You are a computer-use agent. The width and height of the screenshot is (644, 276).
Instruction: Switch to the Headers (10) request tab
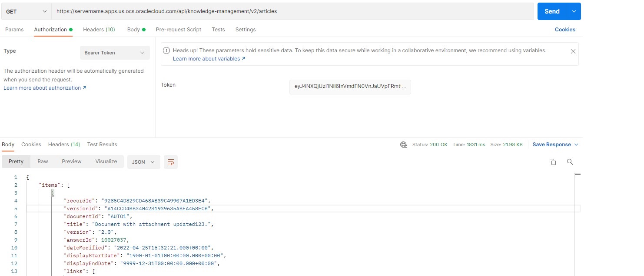99,29
